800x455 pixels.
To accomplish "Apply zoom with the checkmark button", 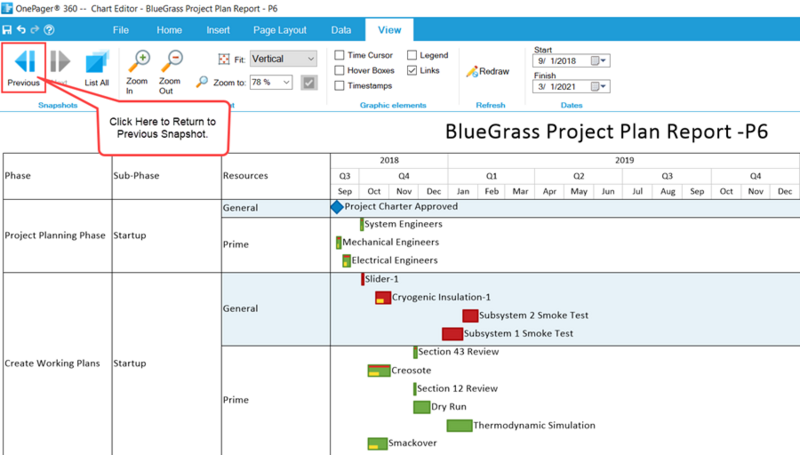I will coord(309,82).
